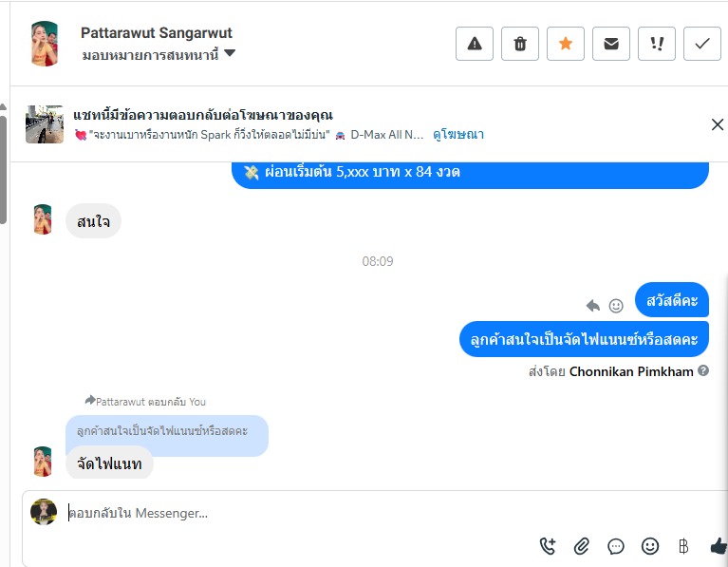Open Pattarawut Sangarwut profile picture in header

[x=45, y=44]
